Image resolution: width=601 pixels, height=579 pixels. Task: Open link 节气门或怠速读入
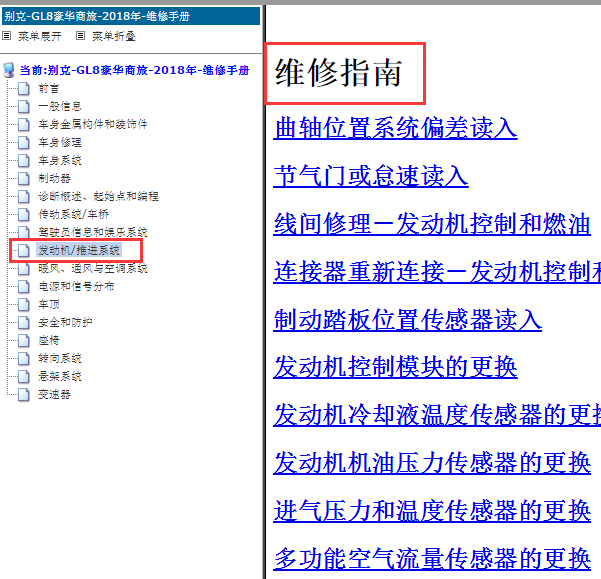click(371, 176)
